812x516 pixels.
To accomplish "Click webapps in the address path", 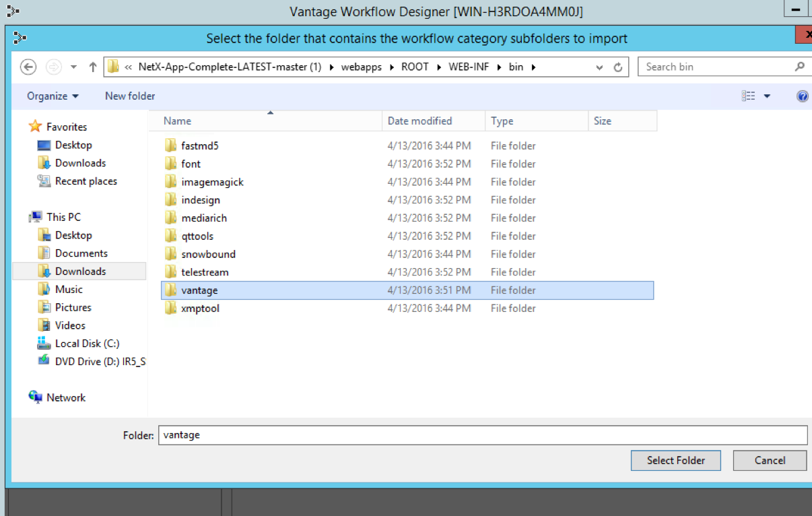I will (361, 67).
